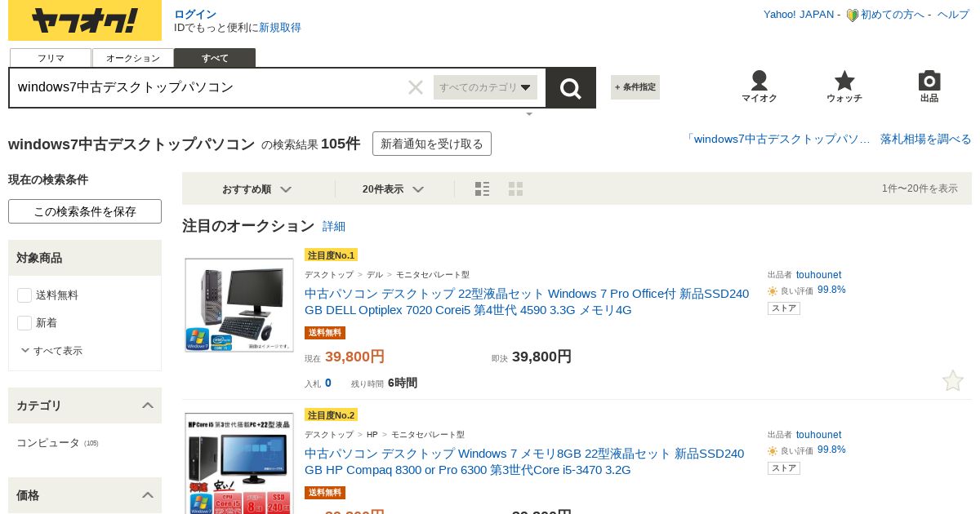Click the good-rating sun icon in the DELL listing
The width and height of the screenshot is (980, 514).
(773, 291)
